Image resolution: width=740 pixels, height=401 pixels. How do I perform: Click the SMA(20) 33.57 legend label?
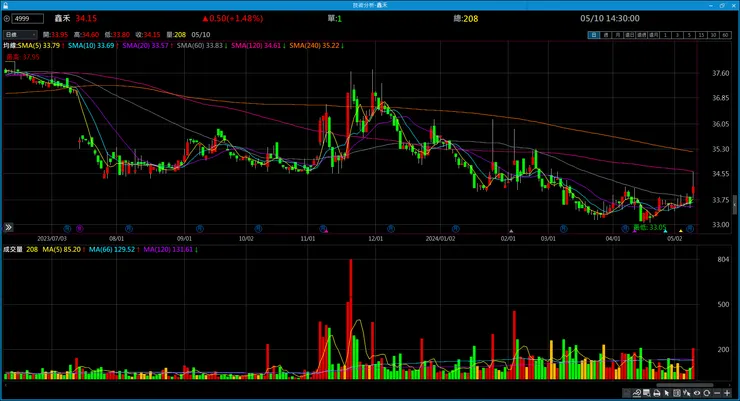coord(145,46)
